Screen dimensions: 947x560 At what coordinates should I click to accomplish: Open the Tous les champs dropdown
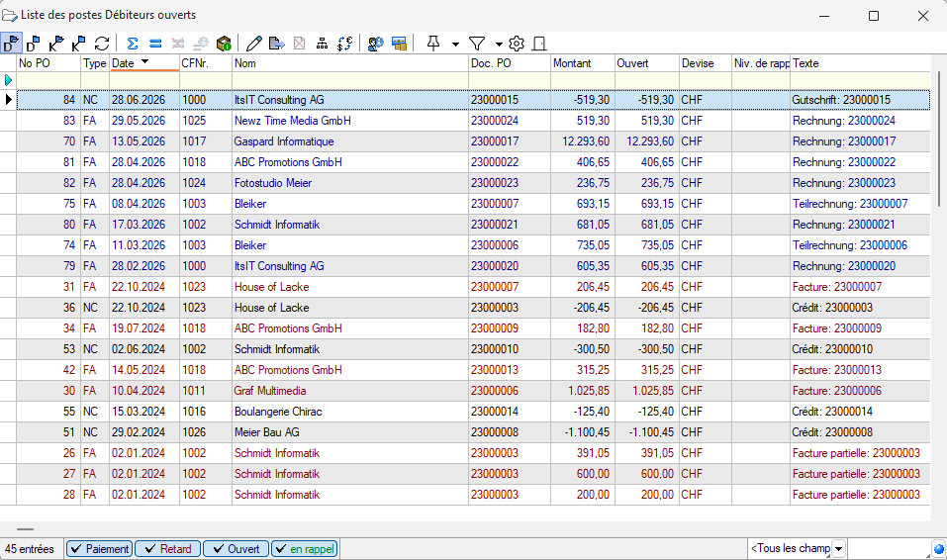[x=838, y=549]
